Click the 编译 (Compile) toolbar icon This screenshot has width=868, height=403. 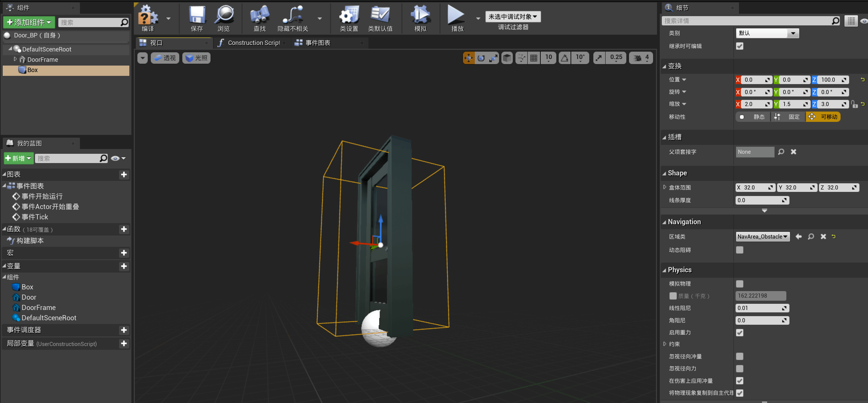click(x=148, y=19)
